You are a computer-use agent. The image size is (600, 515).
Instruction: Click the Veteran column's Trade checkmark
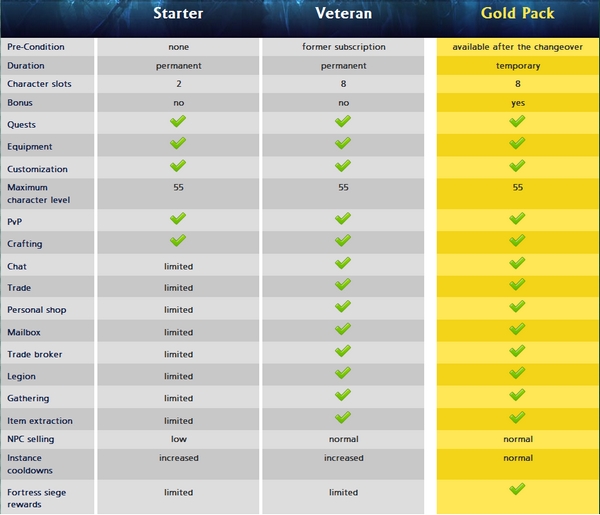pyautogui.click(x=343, y=286)
